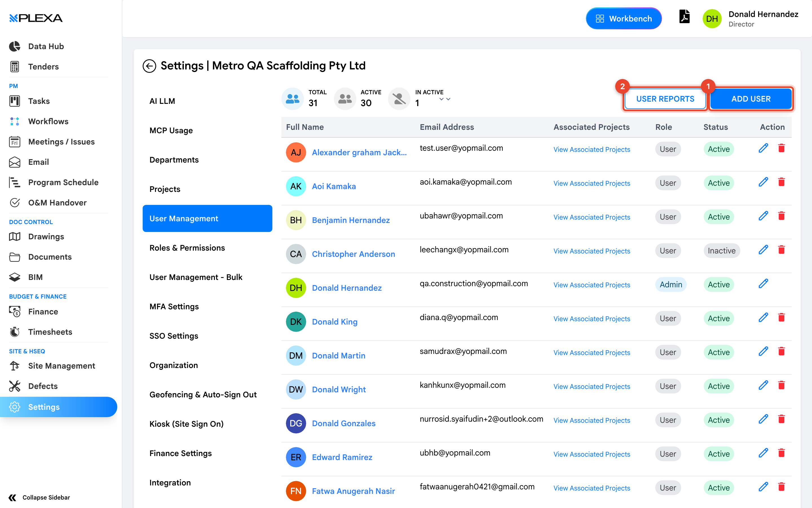Delete Christopher Anderson using trash icon
This screenshot has width=812, height=508.
[x=782, y=250]
